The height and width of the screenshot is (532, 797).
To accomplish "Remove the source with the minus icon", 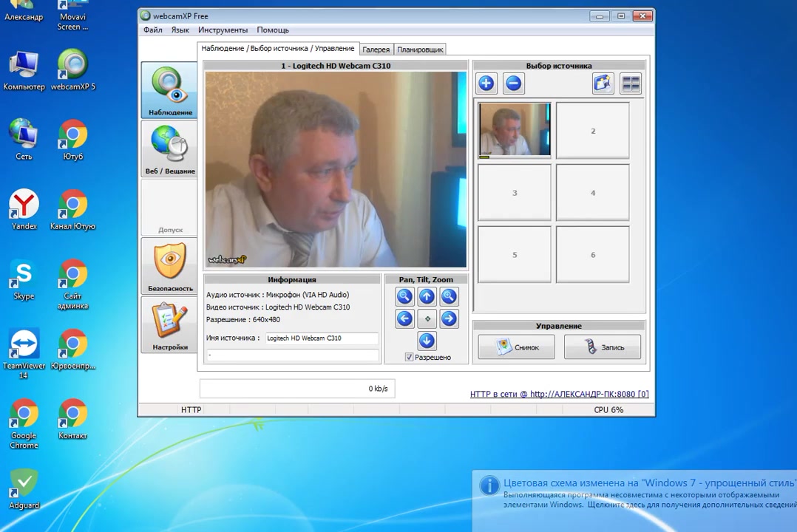I will coord(513,83).
